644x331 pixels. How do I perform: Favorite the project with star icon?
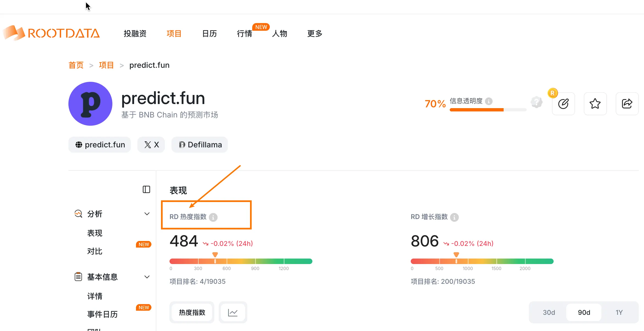point(595,104)
